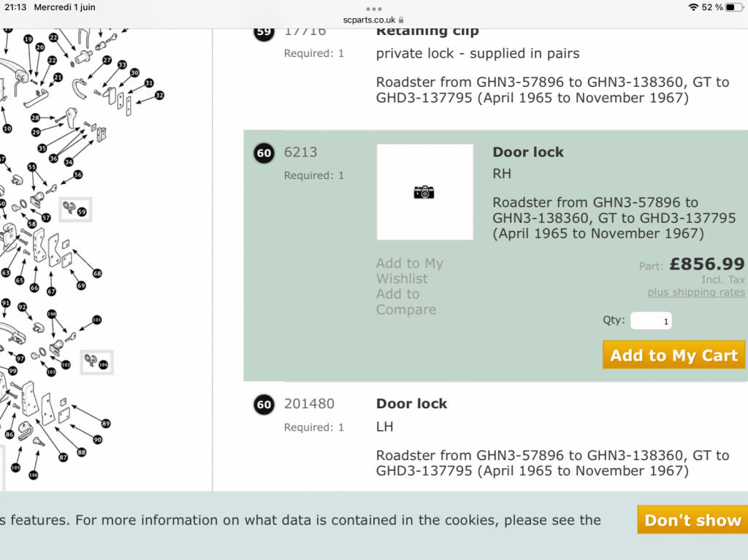The image size is (748, 560).
Task: Click diagram callout number 32
Action: click(x=159, y=96)
